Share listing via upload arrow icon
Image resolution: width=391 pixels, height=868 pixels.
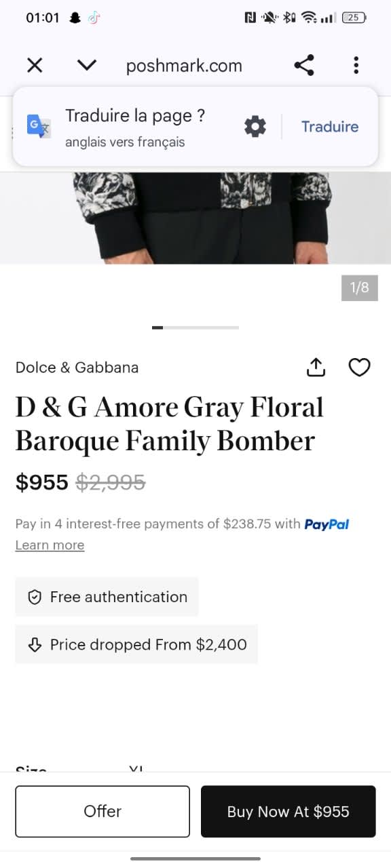tap(316, 368)
